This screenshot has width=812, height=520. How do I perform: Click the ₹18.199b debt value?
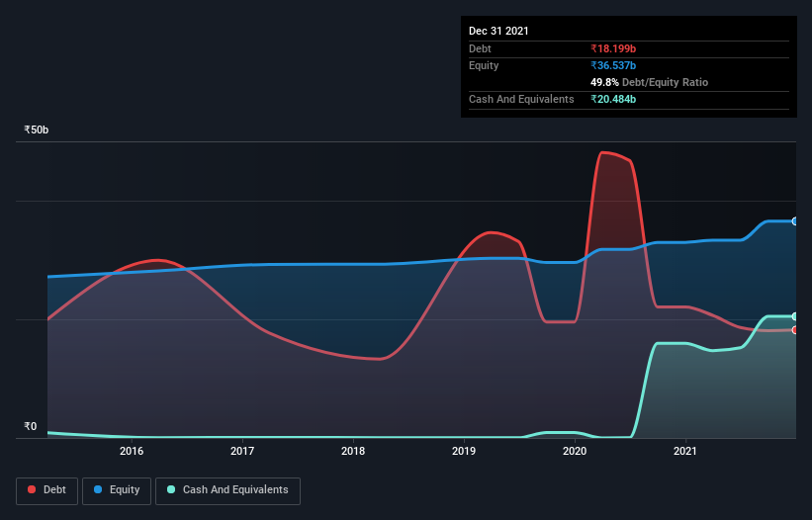[613, 48]
